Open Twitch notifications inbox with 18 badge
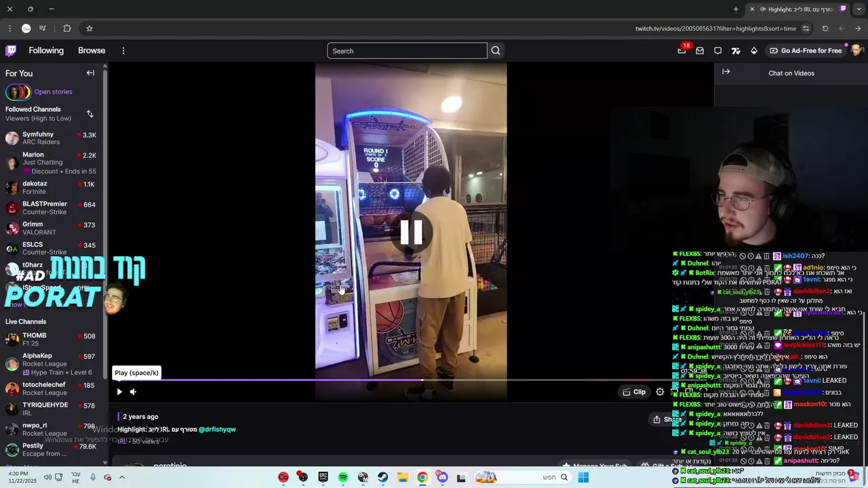Screen dimensions: 868x488 (682, 50)
